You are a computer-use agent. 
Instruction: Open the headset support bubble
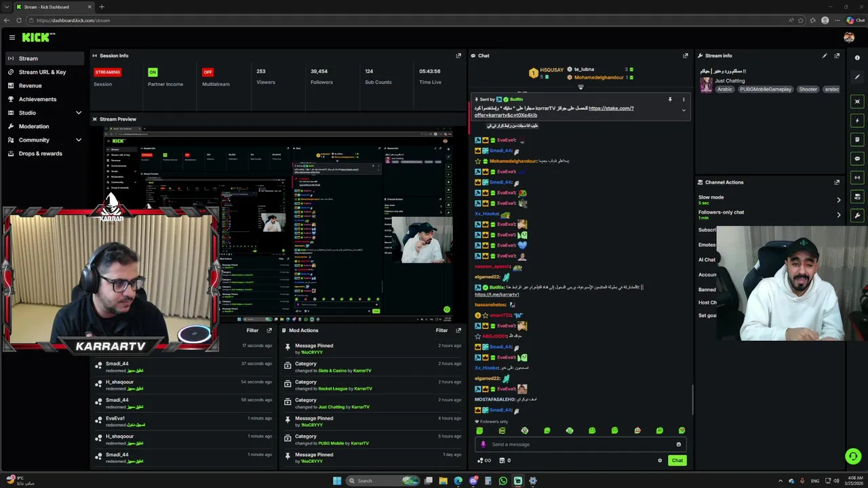point(853,456)
